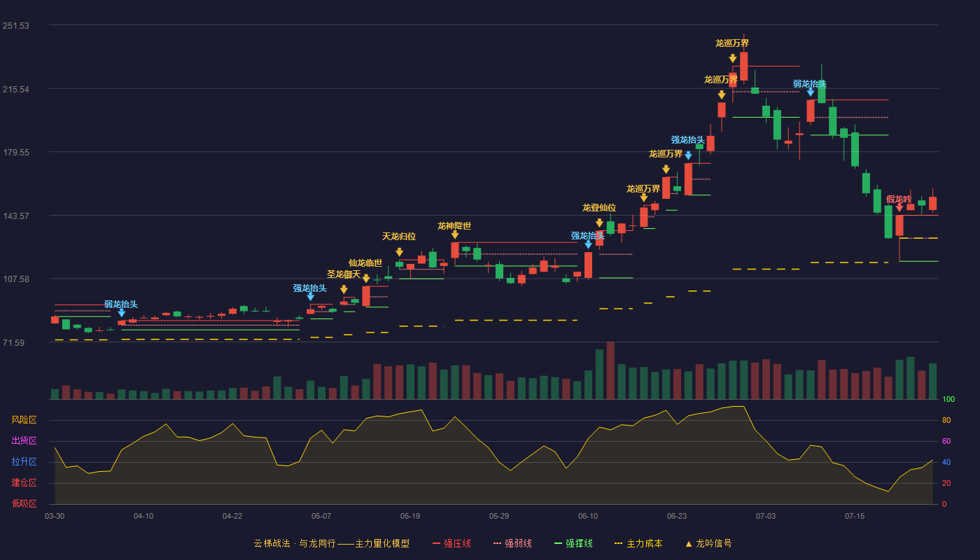Click the 强龙抬头 label before 05-07
The height and width of the screenshot is (560, 980).
(310, 288)
